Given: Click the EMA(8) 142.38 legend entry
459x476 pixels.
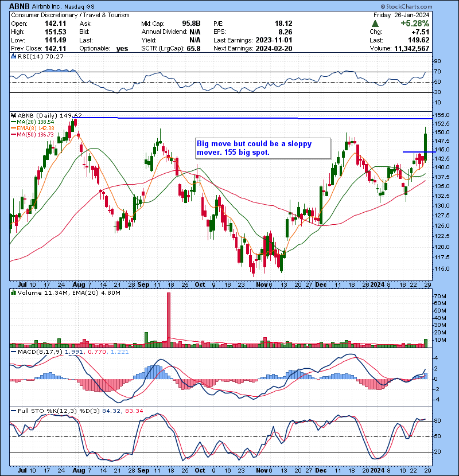Looking at the screenshot, I should click(33, 128).
